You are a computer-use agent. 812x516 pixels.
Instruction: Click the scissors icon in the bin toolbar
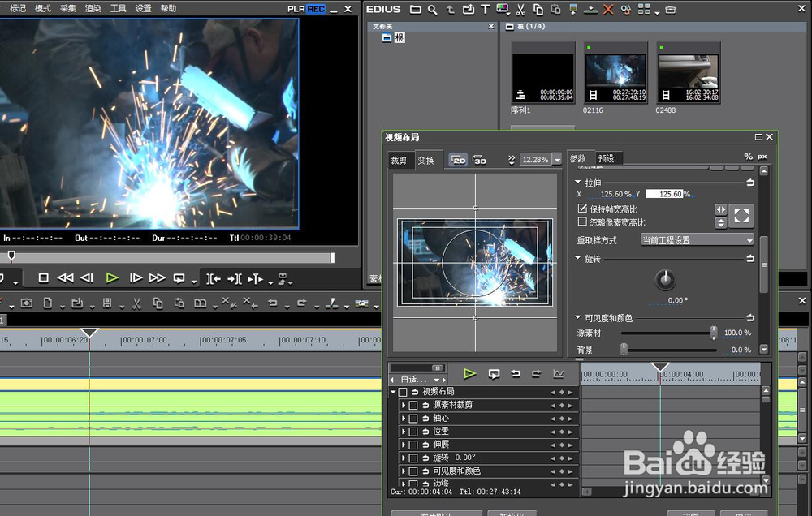click(520, 9)
